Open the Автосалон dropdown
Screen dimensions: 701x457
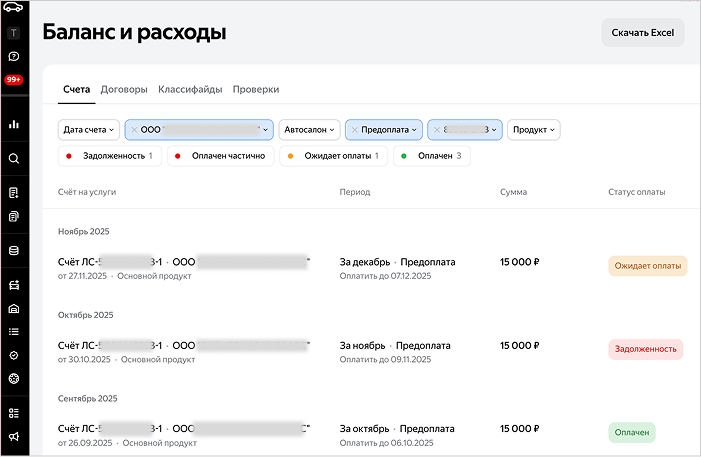pos(309,130)
